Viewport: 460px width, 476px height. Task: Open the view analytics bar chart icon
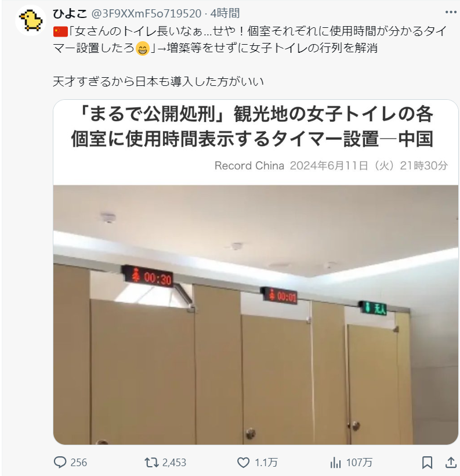click(336, 463)
